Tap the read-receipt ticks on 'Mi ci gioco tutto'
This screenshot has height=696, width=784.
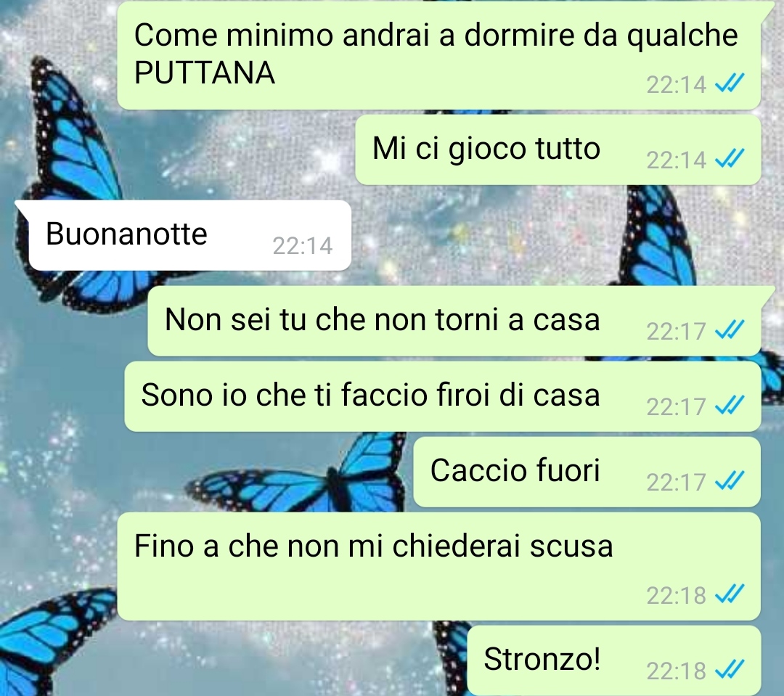730,158
